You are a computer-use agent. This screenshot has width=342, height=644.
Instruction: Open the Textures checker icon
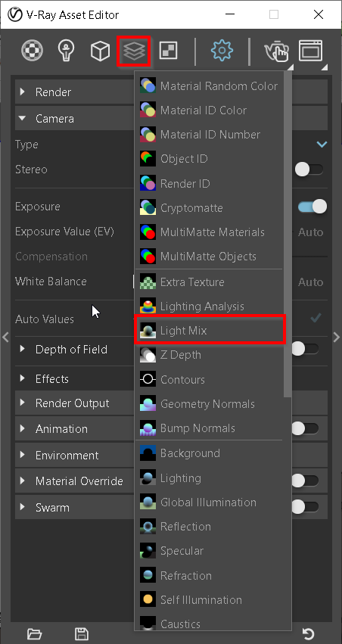pos(168,51)
